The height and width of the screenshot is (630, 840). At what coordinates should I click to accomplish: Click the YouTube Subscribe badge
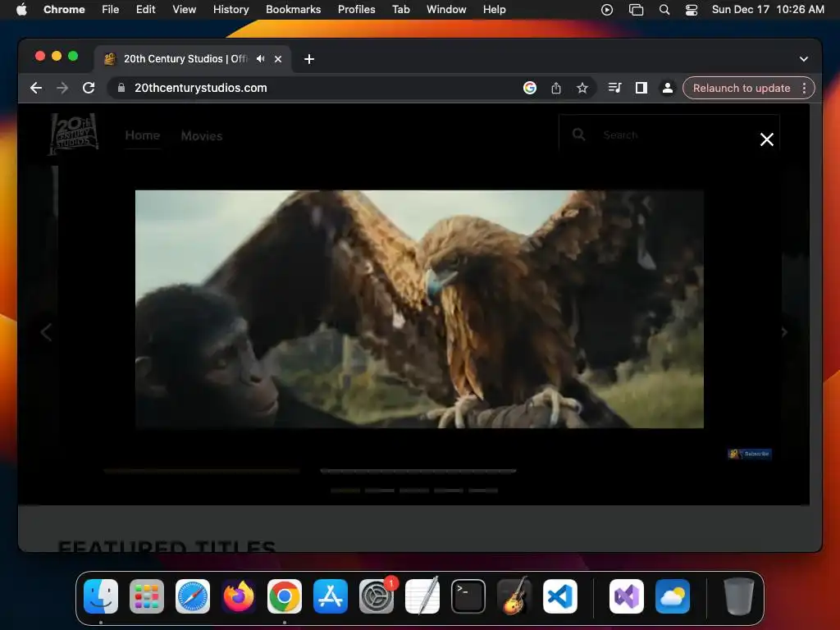750,454
